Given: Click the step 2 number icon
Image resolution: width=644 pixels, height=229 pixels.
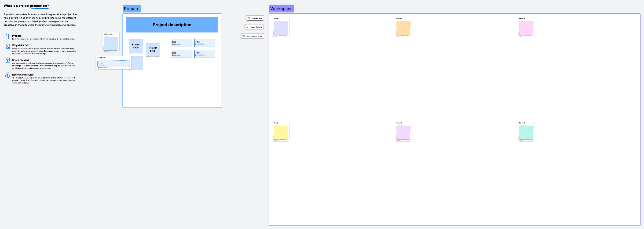Looking at the screenshot, I should tap(8, 46).
